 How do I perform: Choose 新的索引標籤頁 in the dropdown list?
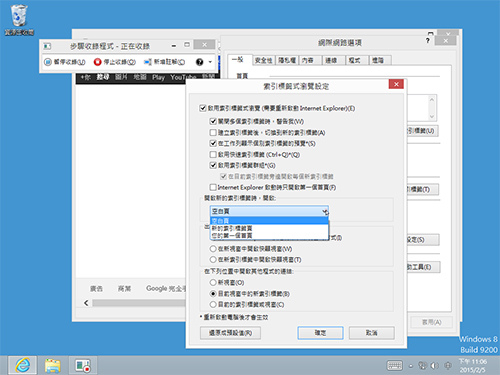(269, 228)
